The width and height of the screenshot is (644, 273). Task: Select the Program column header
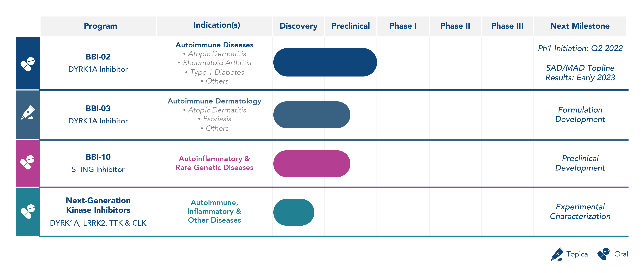point(100,26)
